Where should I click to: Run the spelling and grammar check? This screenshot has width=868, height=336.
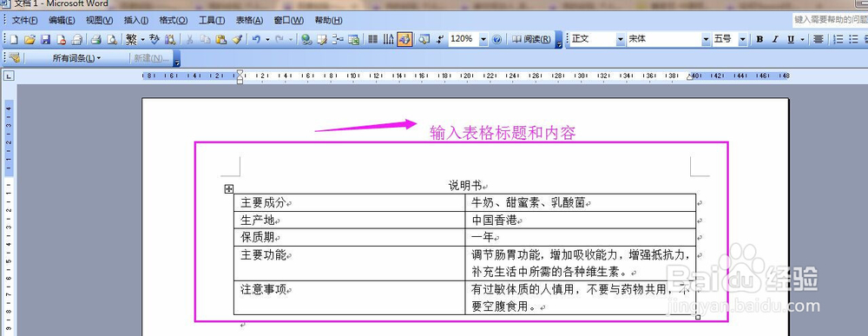click(155, 39)
